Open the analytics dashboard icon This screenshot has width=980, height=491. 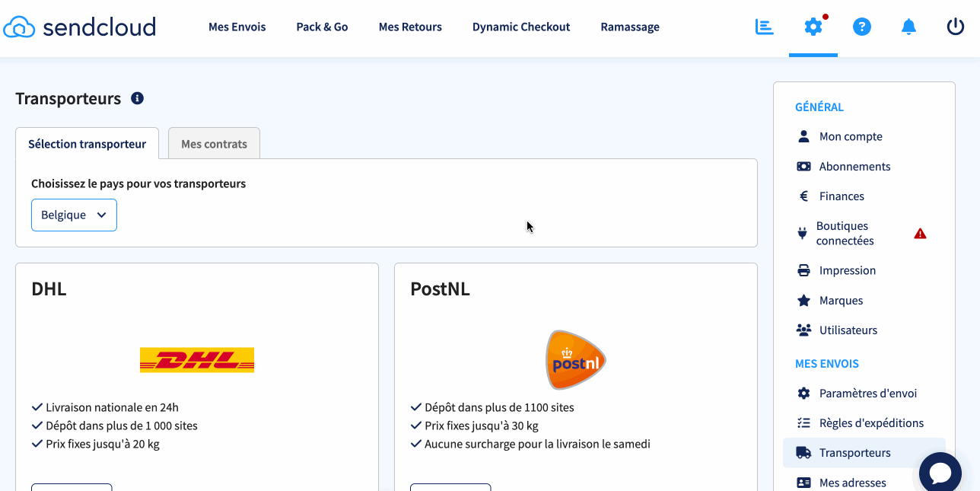[x=764, y=26]
